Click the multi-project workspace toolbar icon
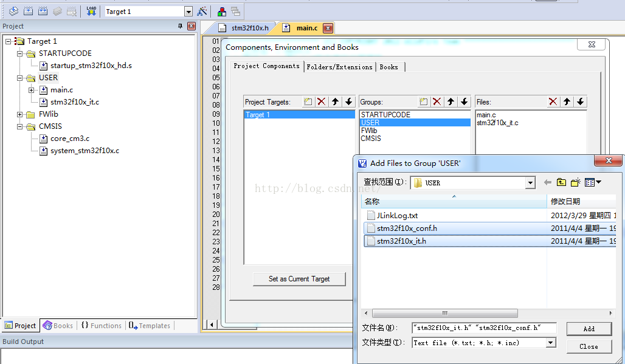Viewport: 625px width, 364px height. coord(235,12)
